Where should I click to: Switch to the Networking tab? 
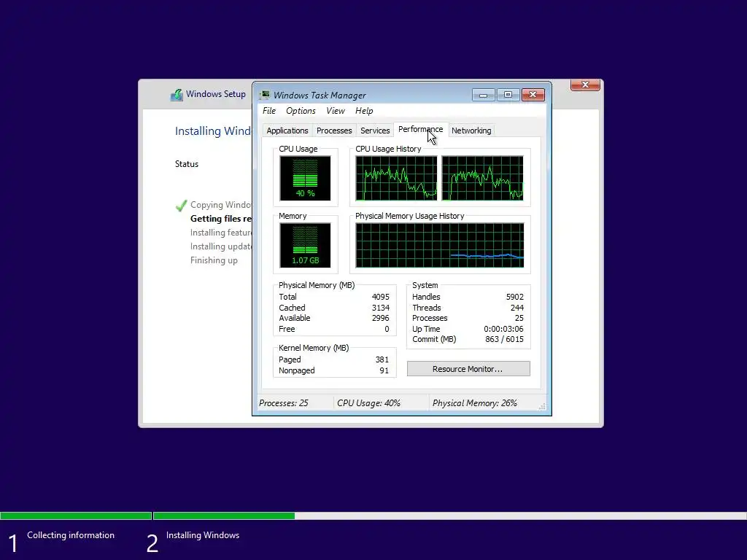pos(471,131)
